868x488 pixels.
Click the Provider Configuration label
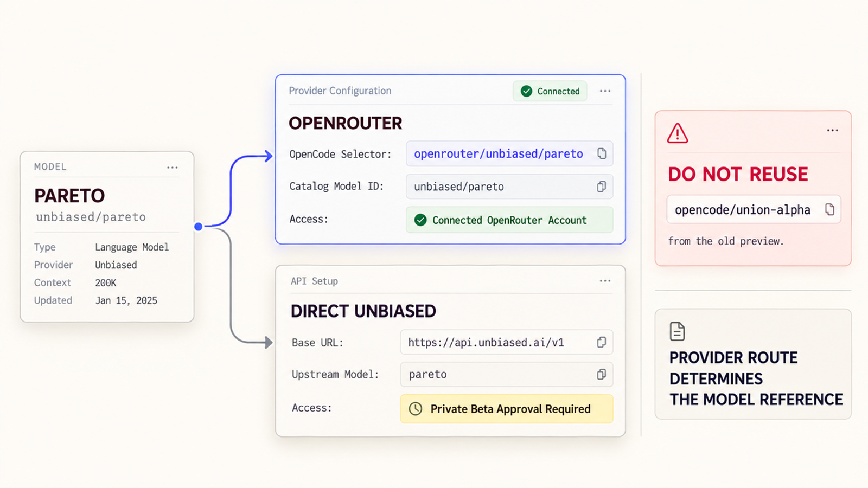click(x=340, y=91)
